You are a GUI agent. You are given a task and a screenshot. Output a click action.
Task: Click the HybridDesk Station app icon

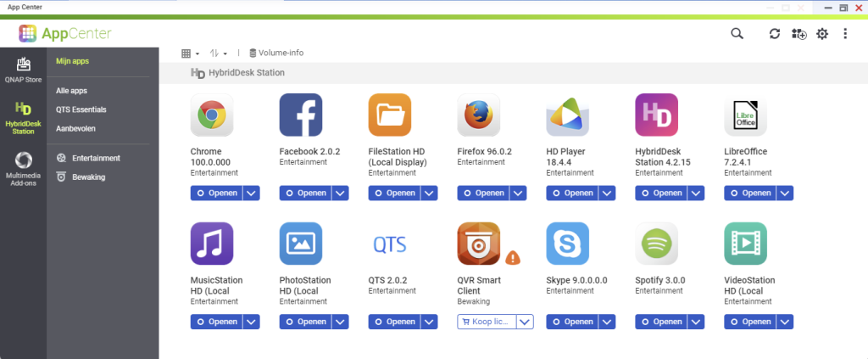click(x=657, y=115)
